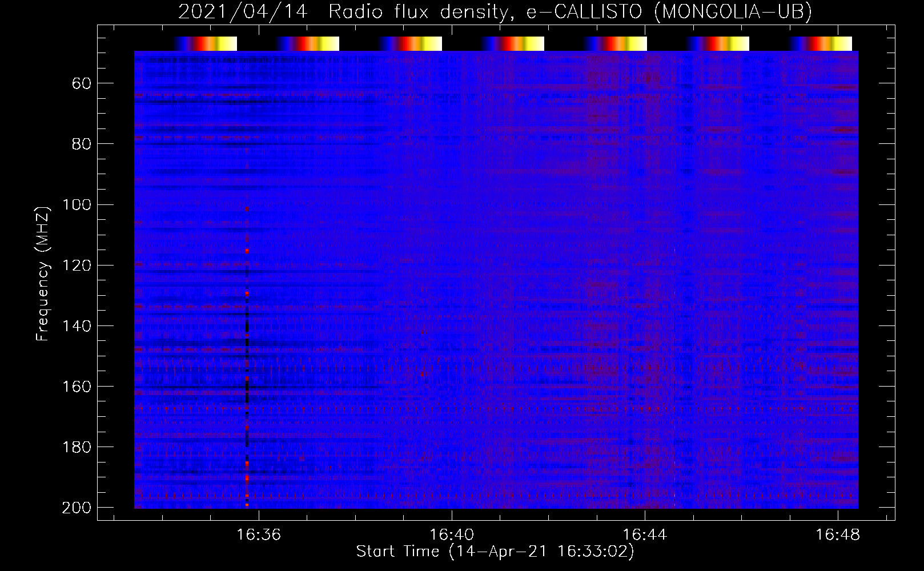Click the 16:36 time tick label

(x=259, y=535)
